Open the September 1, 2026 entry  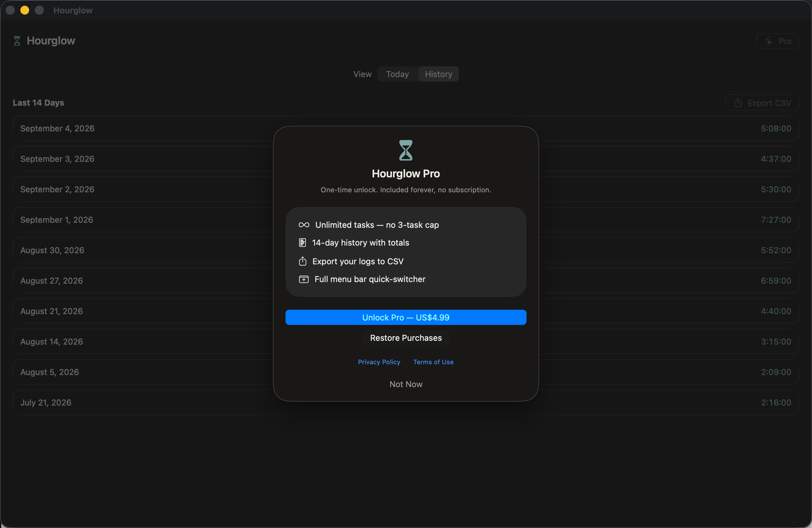(406, 220)
